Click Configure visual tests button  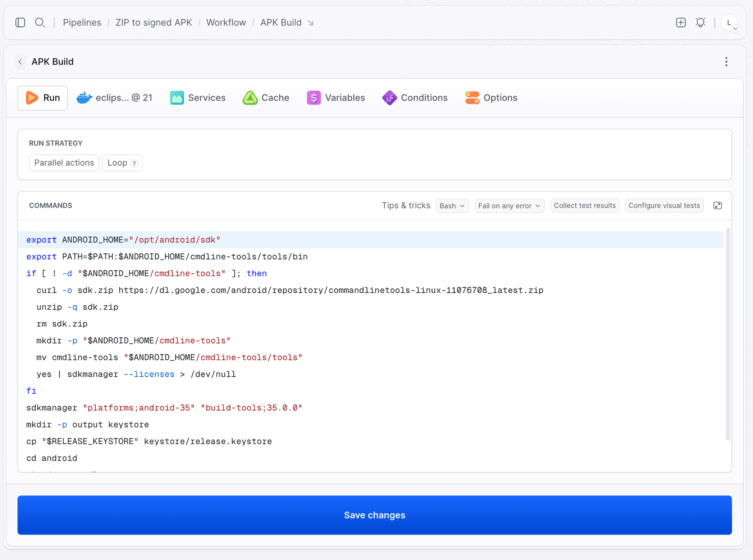(664, 205)
